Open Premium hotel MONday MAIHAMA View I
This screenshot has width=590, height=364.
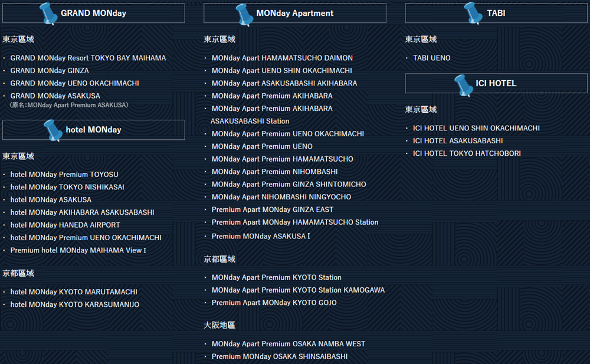78,250
